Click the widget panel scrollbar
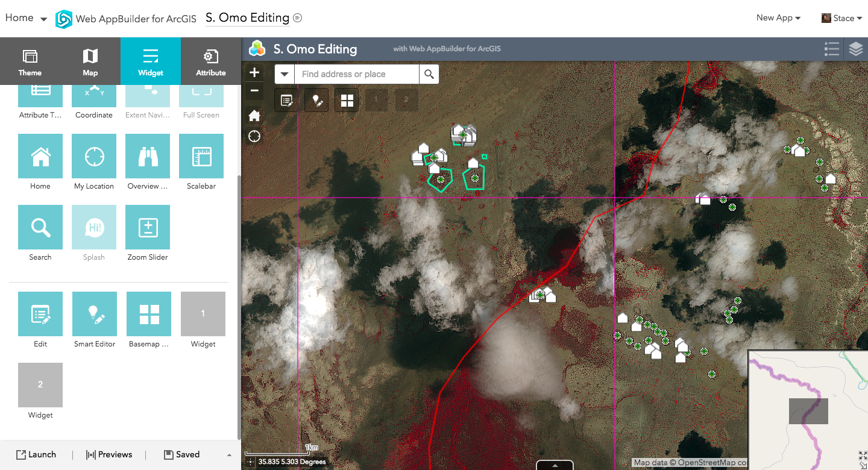 239,307
